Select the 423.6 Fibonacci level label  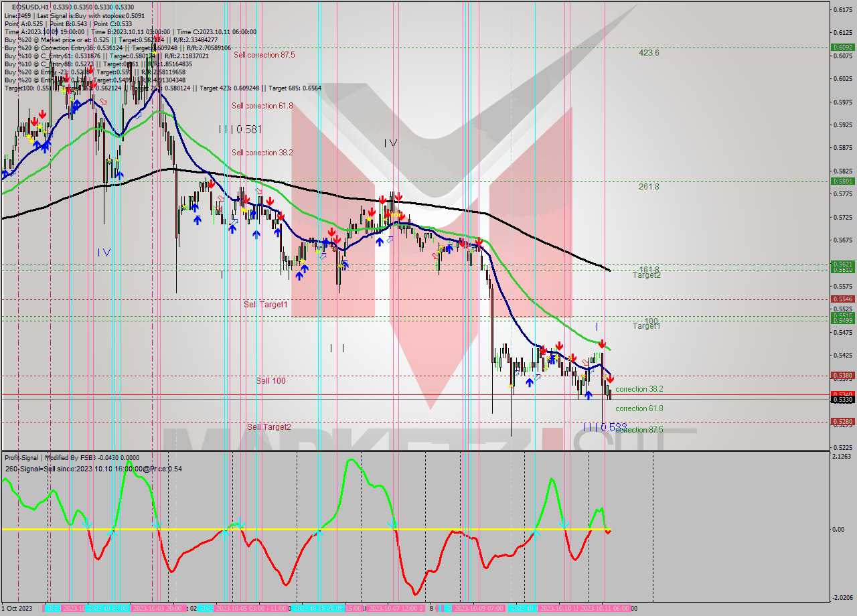point(648,53)
